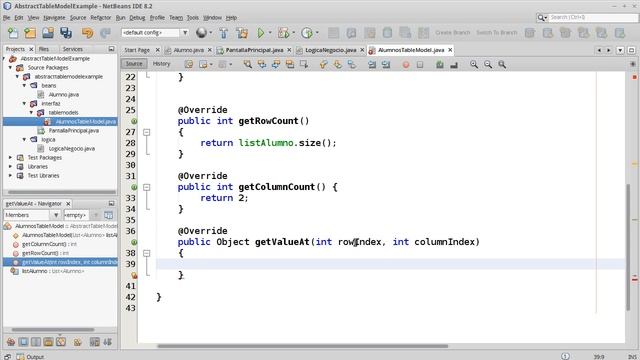Fold the getColumnCount method code block

pyautogui.click(x=147, y=187)
